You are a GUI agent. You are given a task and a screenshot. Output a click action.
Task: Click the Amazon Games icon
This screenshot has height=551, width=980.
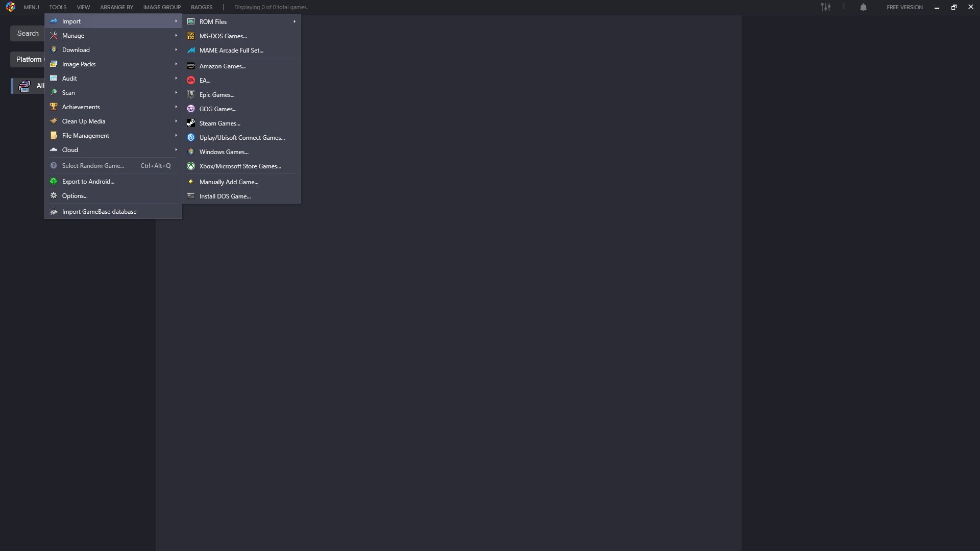coord(191,66)
